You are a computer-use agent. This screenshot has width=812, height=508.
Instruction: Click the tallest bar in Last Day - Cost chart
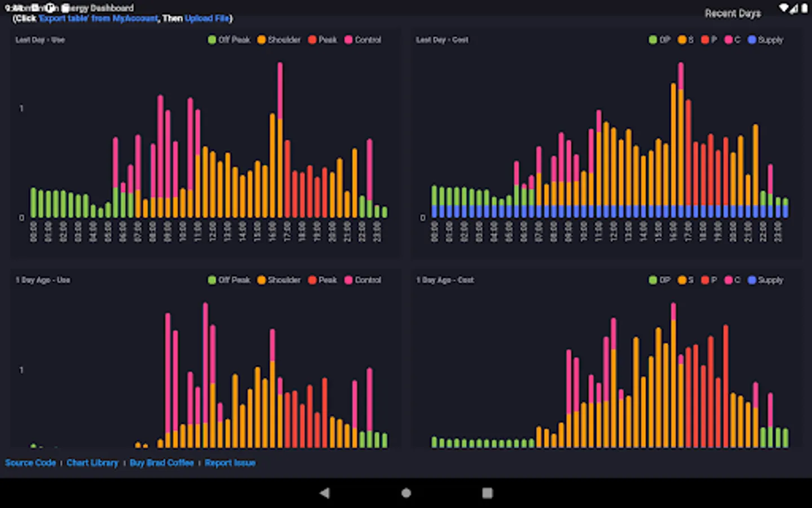click(x=681, y=140)
